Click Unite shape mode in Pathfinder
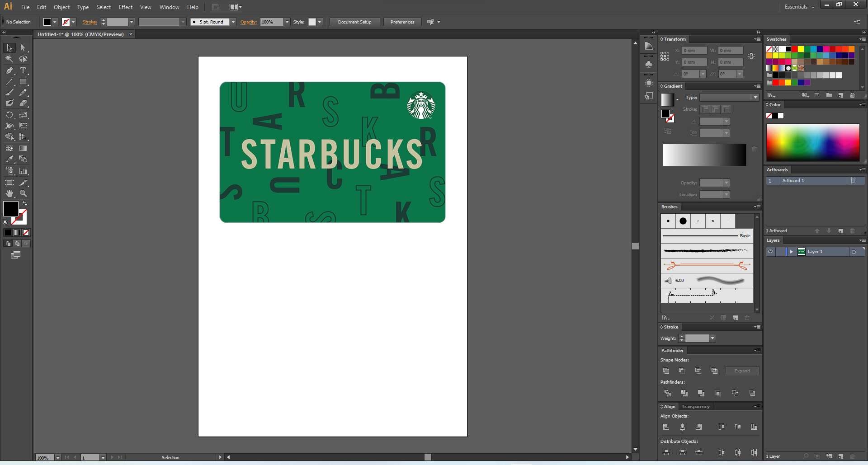Screen dimensions: 868x465 tap(666, 371)
